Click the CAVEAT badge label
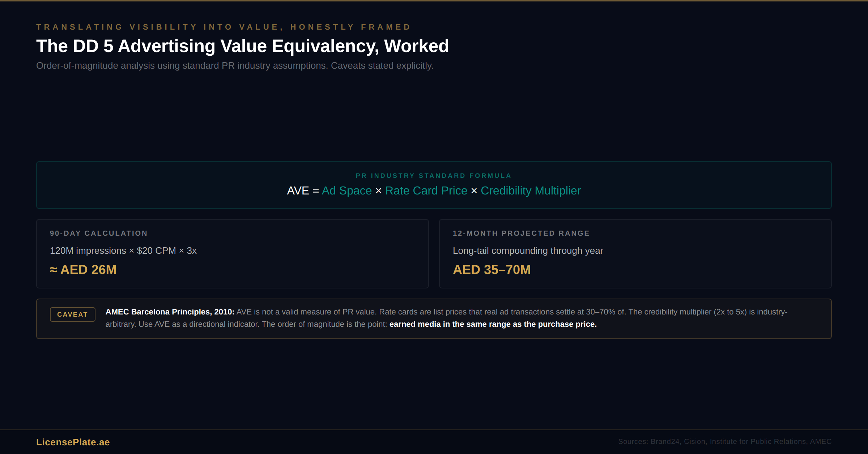The image size is (868, 454). (72, 314)
